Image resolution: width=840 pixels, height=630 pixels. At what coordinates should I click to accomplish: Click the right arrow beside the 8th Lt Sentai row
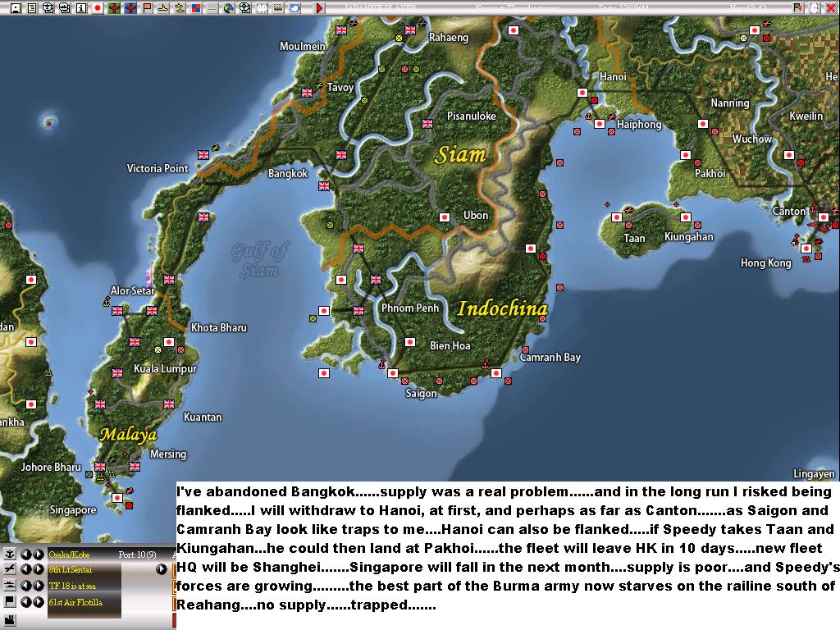[162, 569]
